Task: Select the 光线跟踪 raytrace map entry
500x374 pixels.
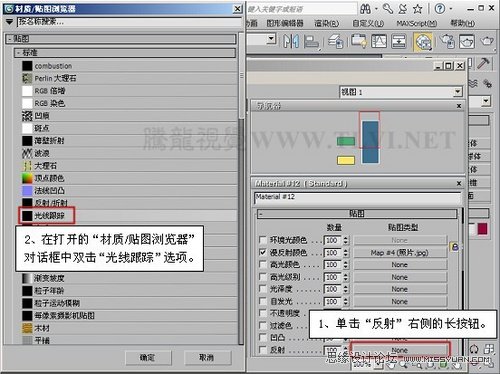Action: (128, 216)
